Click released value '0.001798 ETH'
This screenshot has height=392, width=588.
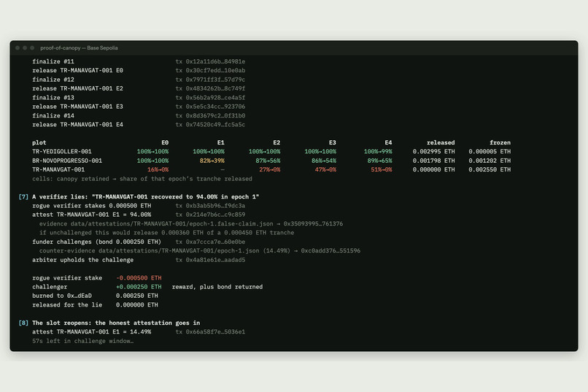tap(433, 161)
